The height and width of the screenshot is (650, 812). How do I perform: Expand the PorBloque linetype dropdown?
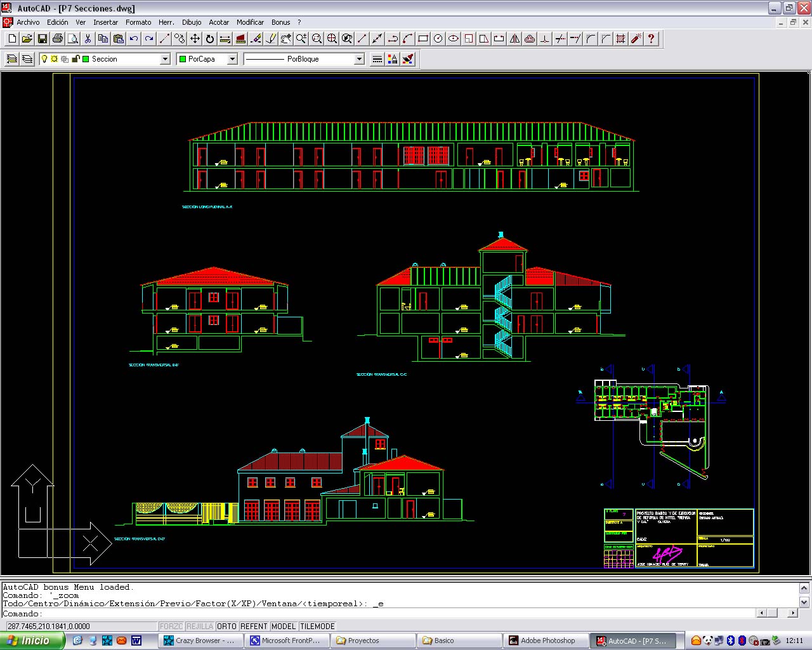click(x=359, y=59)
